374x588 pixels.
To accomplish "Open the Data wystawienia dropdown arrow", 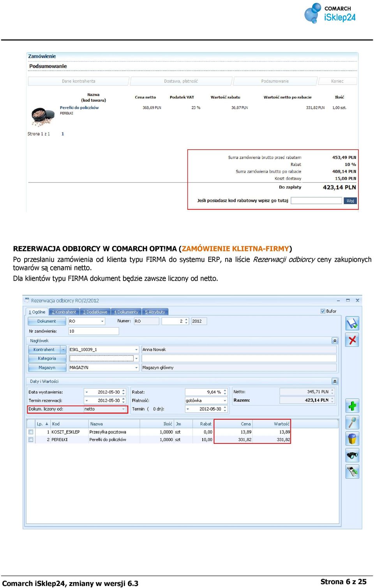I will pos(86,392).
